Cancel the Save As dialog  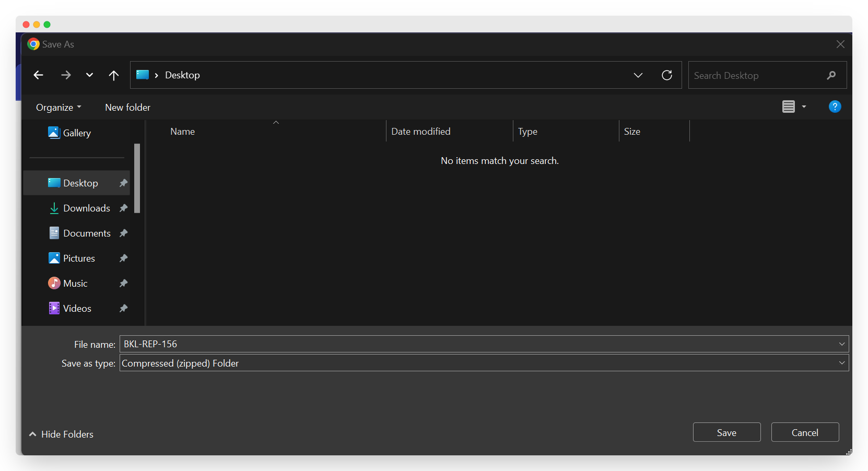click(804, 432)
